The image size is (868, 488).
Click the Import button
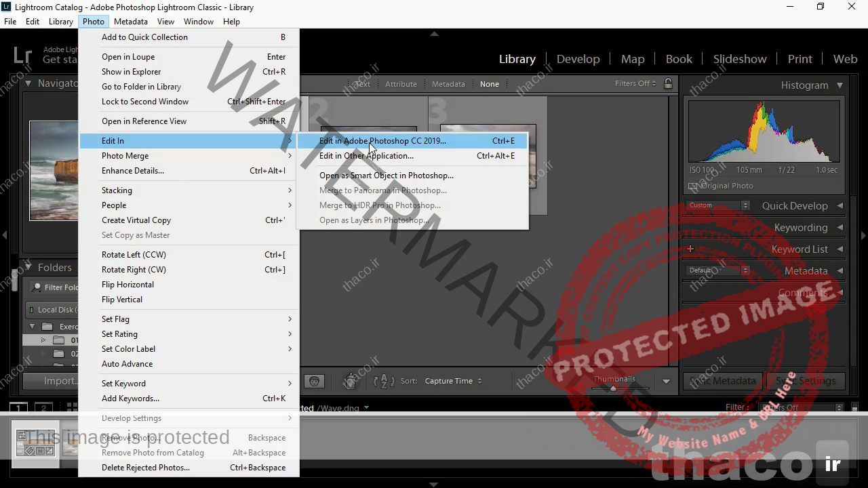pos(52,381)
